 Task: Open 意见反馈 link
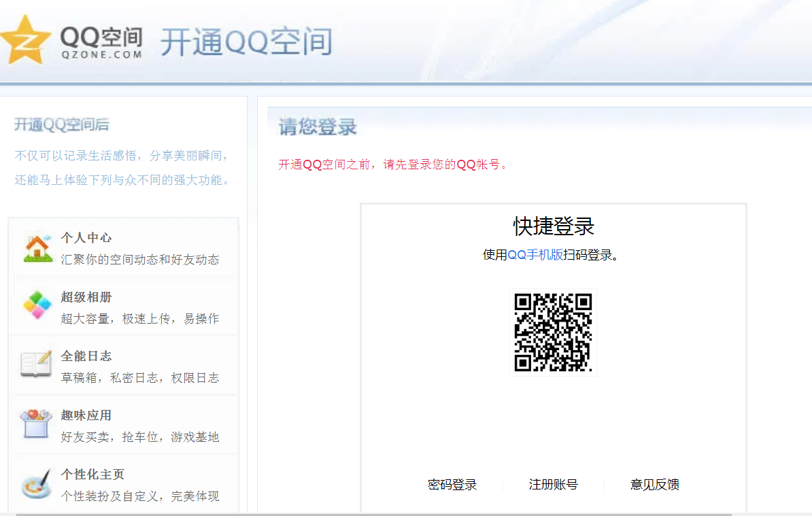point(655,485)
